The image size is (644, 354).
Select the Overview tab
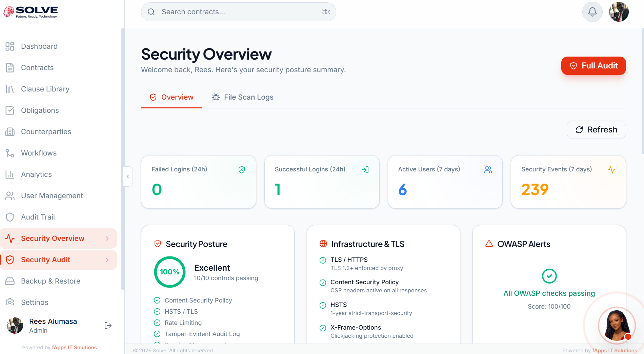click(x=172, y=97)
